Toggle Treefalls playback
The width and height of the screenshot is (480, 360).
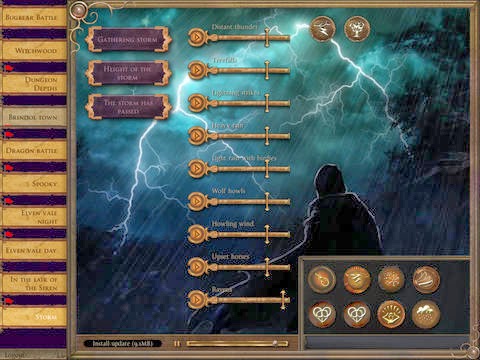197,70
